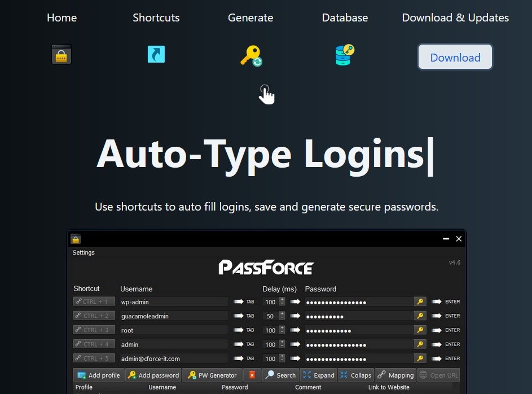Click the Password column header in table
Image resolution: width=532 pixels, height=394 pixels.
point(235,387)
